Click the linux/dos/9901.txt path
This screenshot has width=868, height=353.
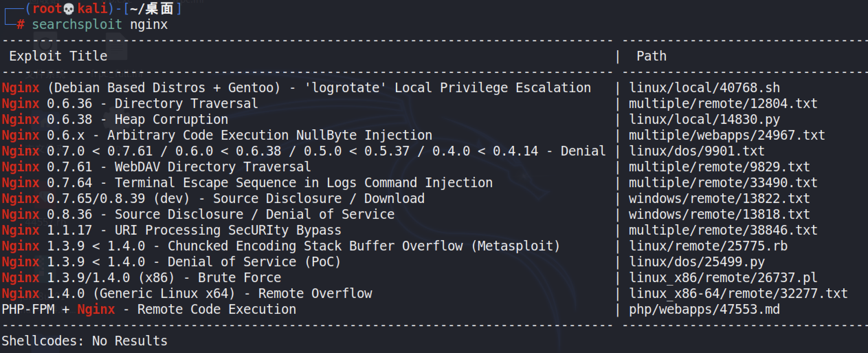click(697, 151)
